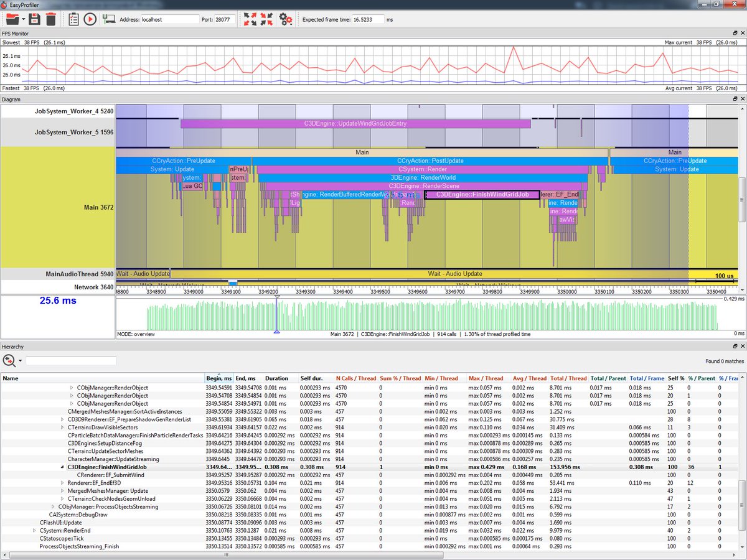The height and width of the screenshot is (560, 747).
Task: Close the FPS Monitor panel
Action: click(x=742, y=33)
